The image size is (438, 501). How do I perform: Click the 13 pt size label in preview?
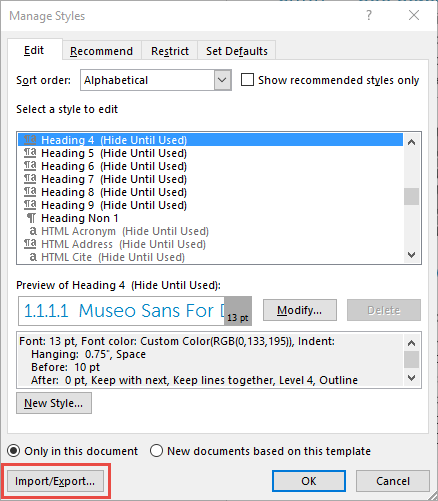point(238,318)
